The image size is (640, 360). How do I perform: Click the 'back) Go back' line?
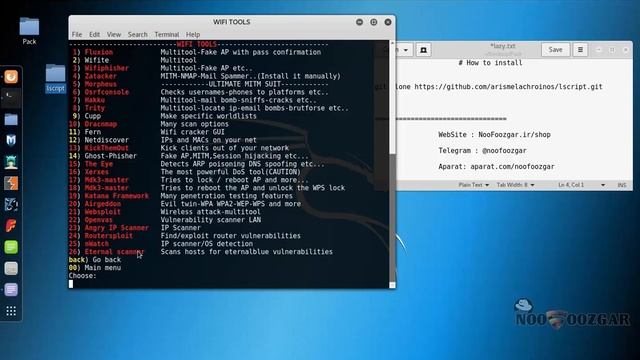pyautogui.click(x=95, y=260)
